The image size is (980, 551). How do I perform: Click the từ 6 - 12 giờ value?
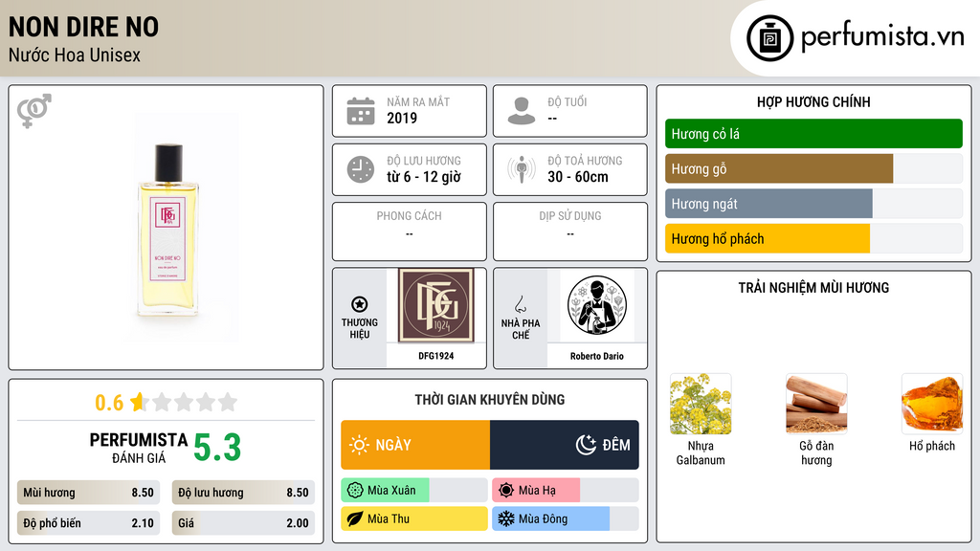(x=424, y=177)
